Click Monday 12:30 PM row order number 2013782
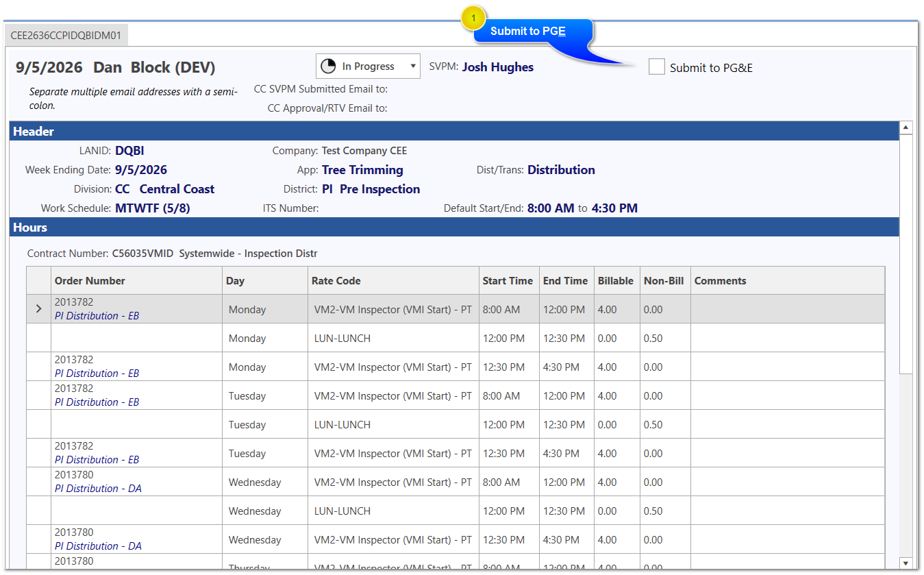Image resolution: width=924 pixels, height=575 pixels. 74,360
